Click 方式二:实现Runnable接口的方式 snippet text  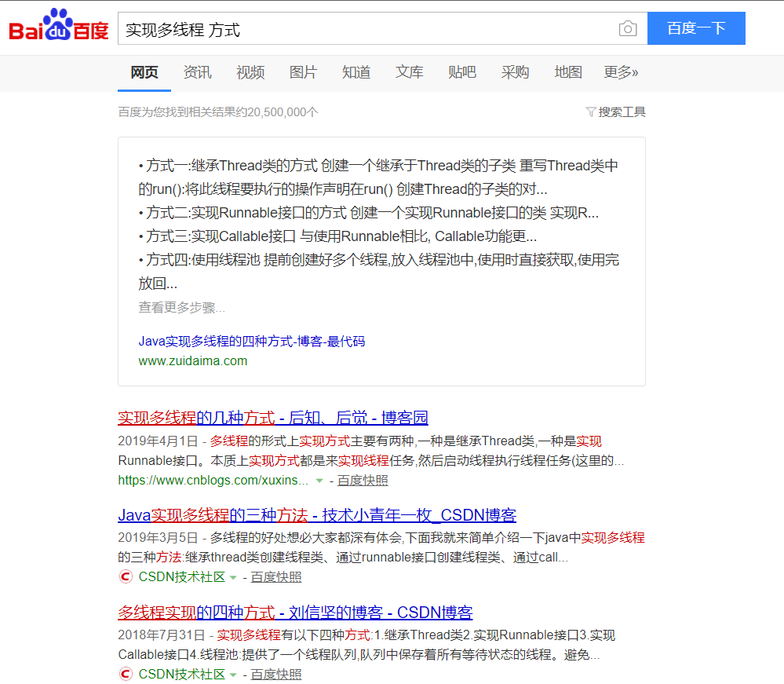point(246,213)
